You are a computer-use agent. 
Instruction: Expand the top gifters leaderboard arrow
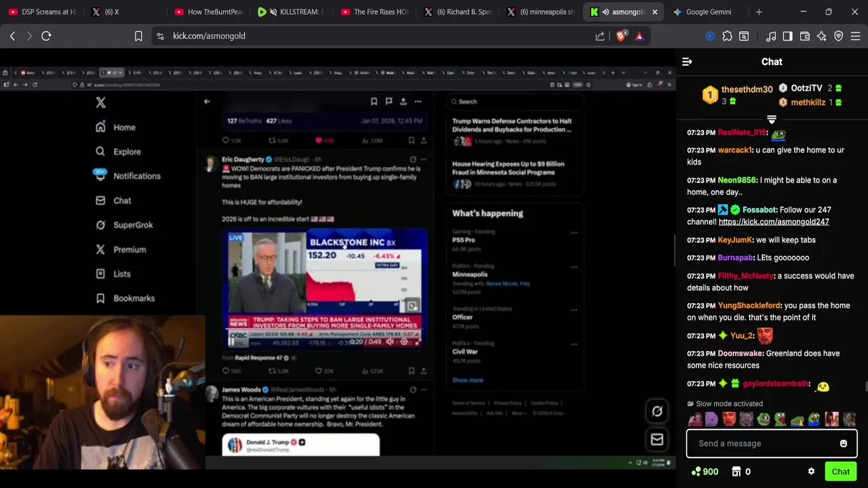[772, 120]
